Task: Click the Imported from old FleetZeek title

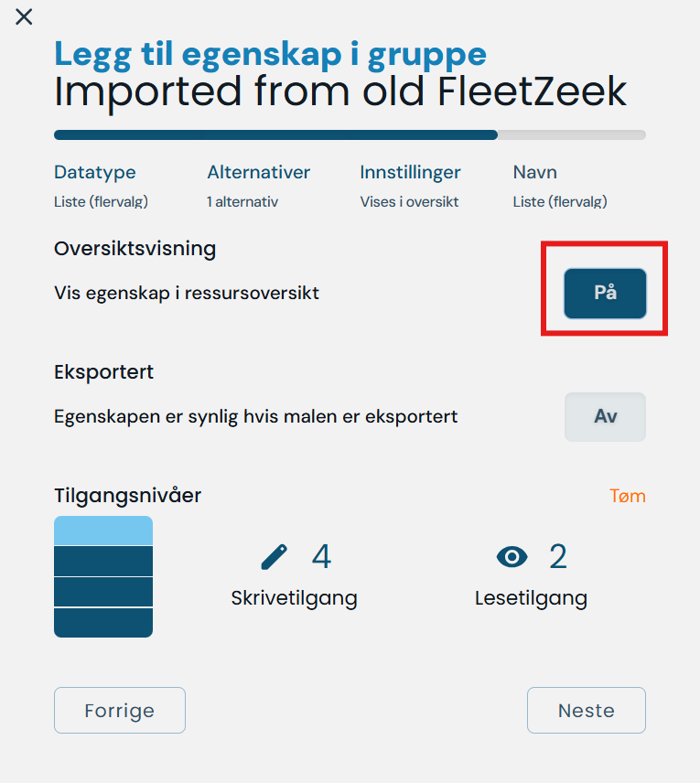Action: point(340,92)
